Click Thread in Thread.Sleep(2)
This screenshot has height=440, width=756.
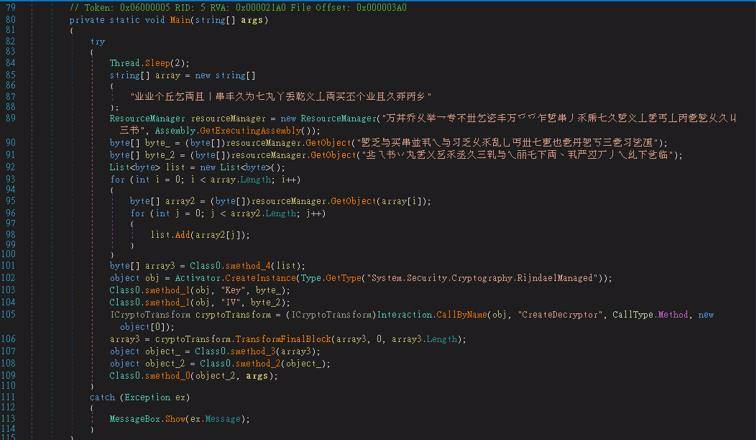[124, 63]
